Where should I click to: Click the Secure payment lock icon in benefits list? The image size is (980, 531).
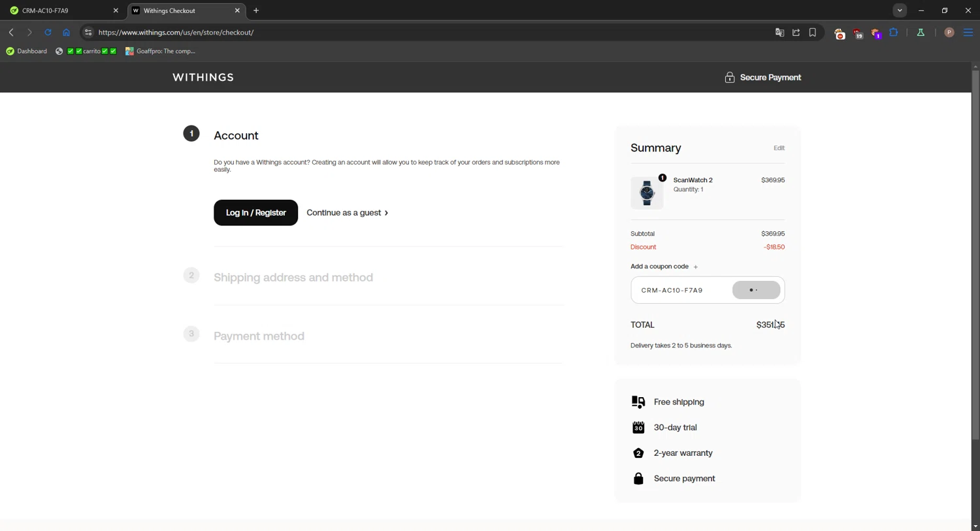(x=638, y=479)
